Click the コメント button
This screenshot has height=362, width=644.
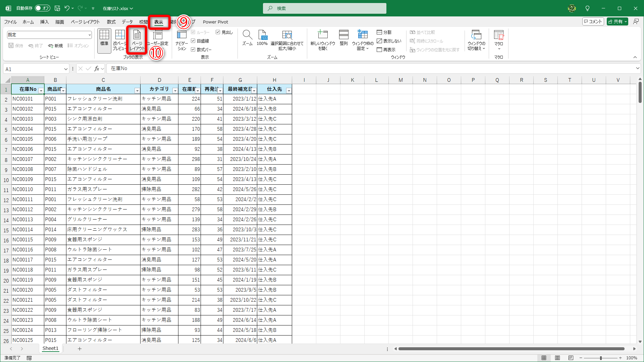(593, 21)
